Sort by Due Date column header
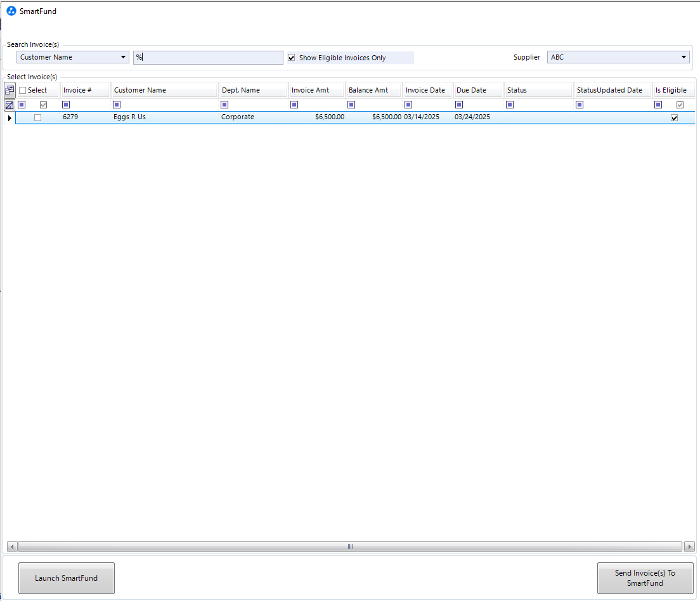The width and height of the screenshot is (700, 601). pyautogui.click(x=478, y=90)
